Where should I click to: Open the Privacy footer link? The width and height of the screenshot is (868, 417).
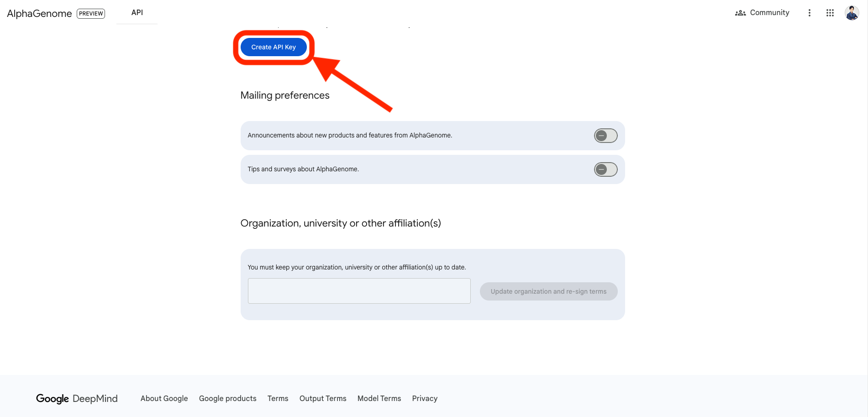click(425, 398)
